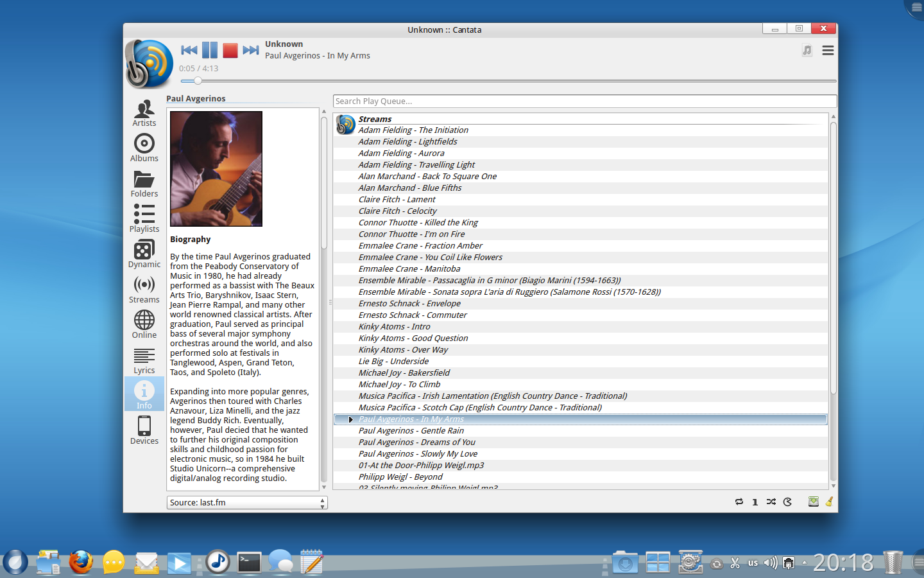Open the Devices view
Screen dimensions: 924x578
[144, 430]
